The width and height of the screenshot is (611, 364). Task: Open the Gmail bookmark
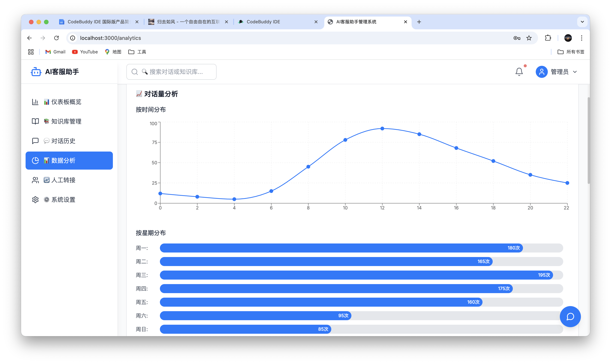tap(55, 52)
